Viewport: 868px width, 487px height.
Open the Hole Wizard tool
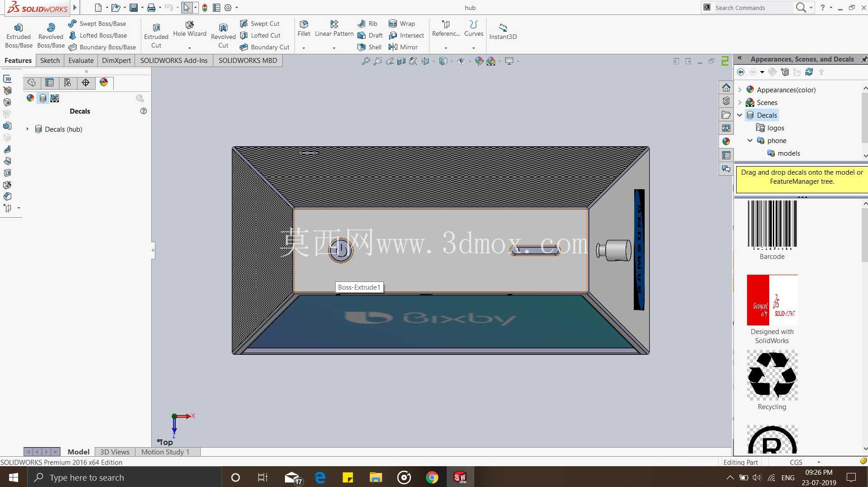[x=189, y=29]
